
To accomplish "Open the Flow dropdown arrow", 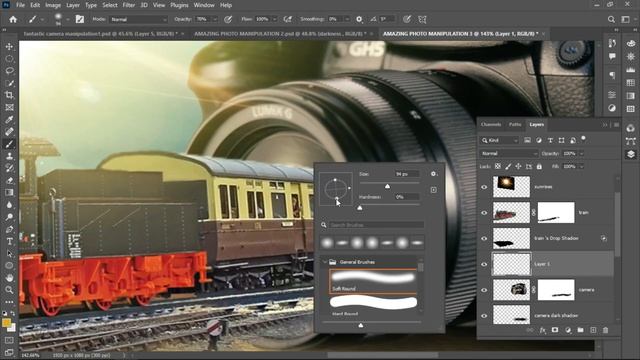I will click(x=275, y=19).
